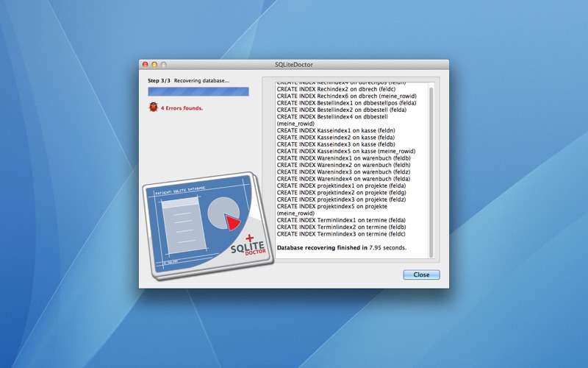Click the red close window button

(146, 65)
